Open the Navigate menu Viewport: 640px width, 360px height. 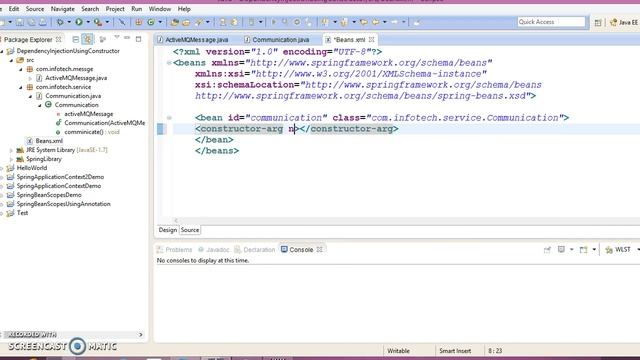coord(62,9)
